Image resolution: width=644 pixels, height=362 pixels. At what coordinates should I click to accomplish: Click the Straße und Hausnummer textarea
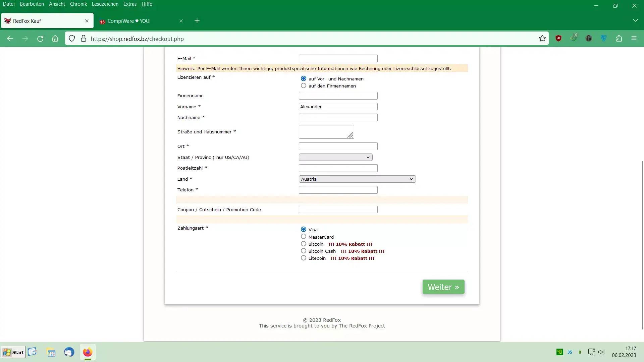coord(326,132)
